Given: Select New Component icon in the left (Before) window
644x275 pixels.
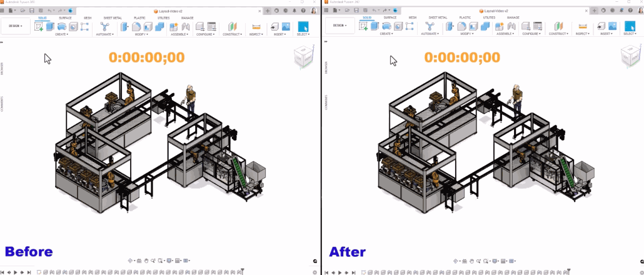Looking at the screenshot, I should click(x=174, y=27).
